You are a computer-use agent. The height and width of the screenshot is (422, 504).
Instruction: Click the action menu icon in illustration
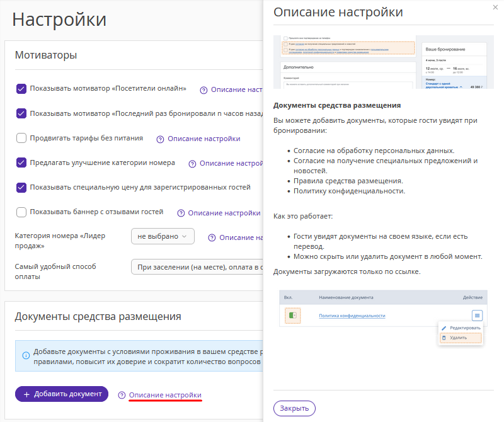click(x=478, y=316)
